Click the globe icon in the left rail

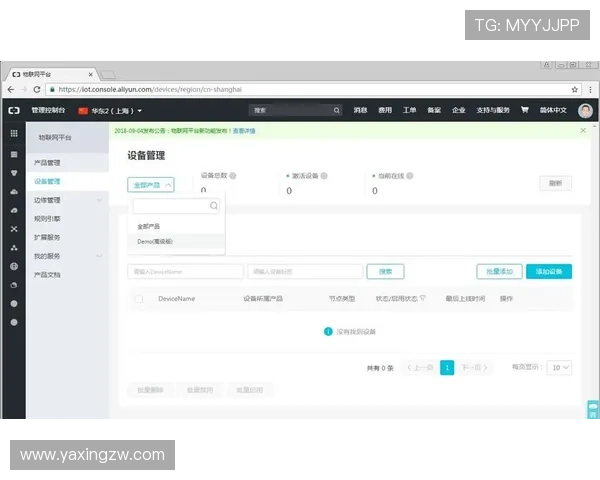click(14, 266)
